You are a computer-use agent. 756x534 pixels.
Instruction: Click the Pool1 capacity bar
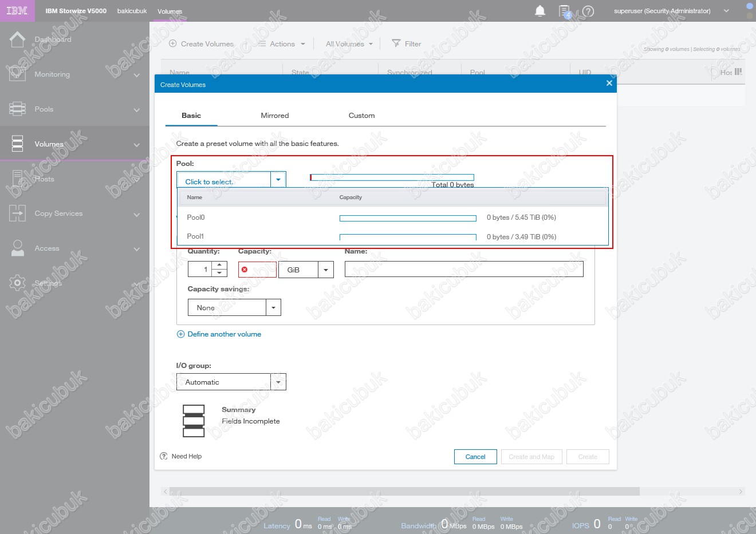[x=408, y=237]
